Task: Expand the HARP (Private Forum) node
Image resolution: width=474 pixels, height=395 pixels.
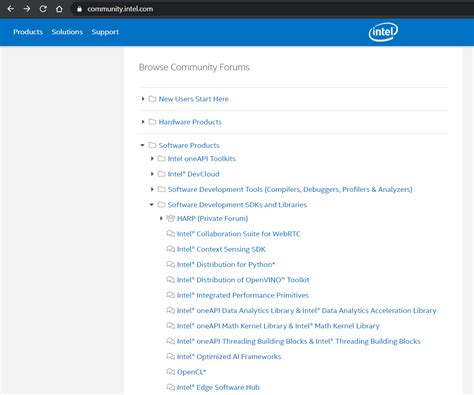Action: tap(161, 218)
